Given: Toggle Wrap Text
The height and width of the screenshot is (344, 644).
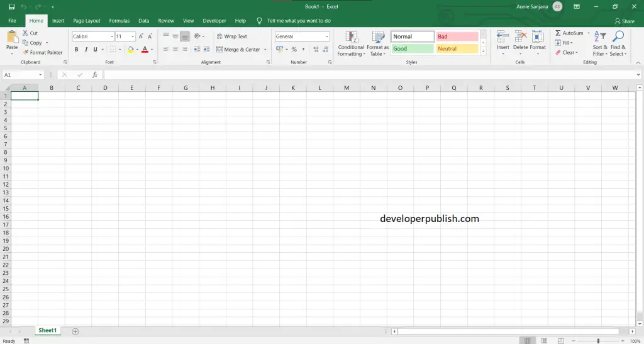Looking at the screenshot, I should pos(232,36).
